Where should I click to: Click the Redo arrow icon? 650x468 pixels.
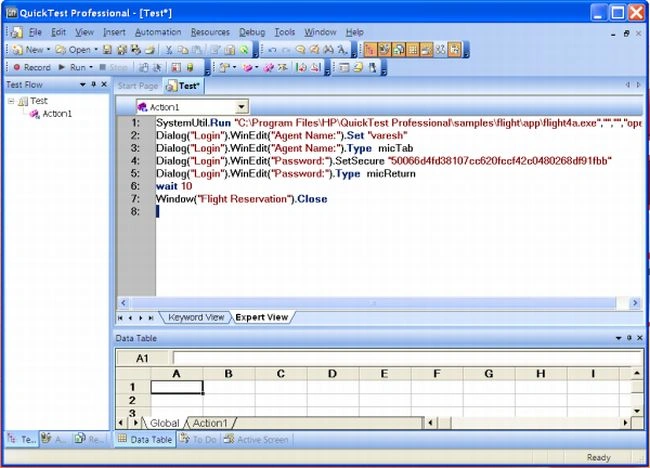coord(286,50)
